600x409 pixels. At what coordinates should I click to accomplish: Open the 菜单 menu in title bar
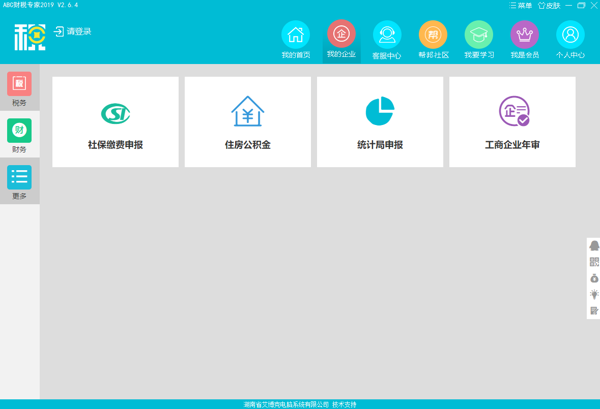point(520,5)
